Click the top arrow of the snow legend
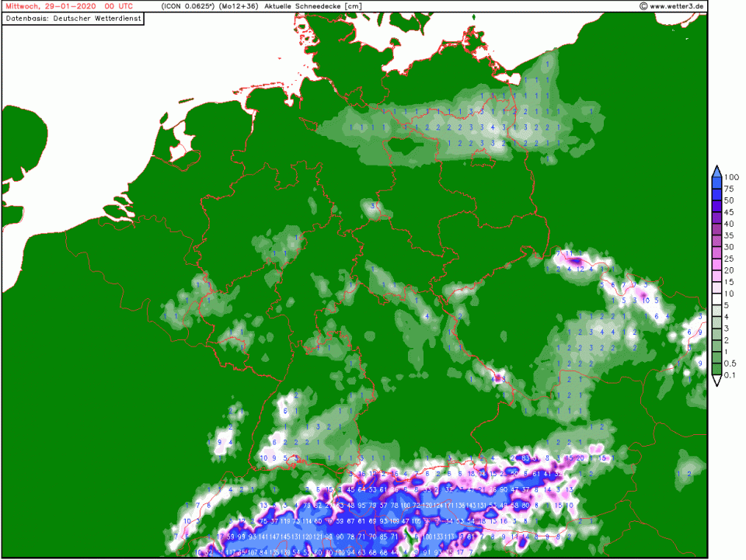The image size is (746, 560). point(716,171)
